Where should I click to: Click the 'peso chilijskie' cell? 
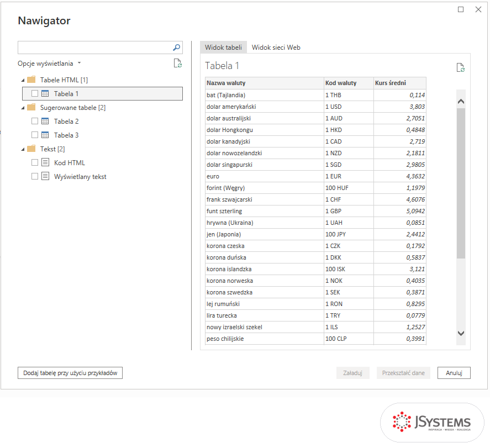click(265, 339)
